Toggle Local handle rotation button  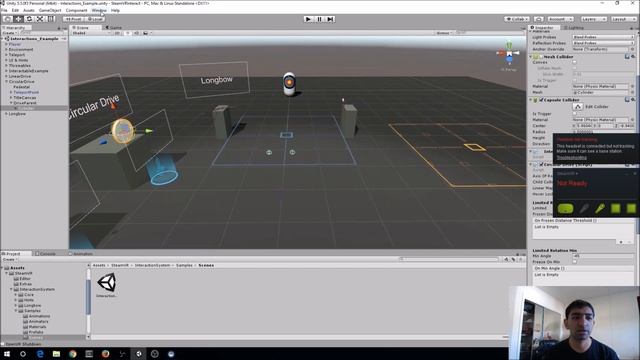tap(94, 19)
